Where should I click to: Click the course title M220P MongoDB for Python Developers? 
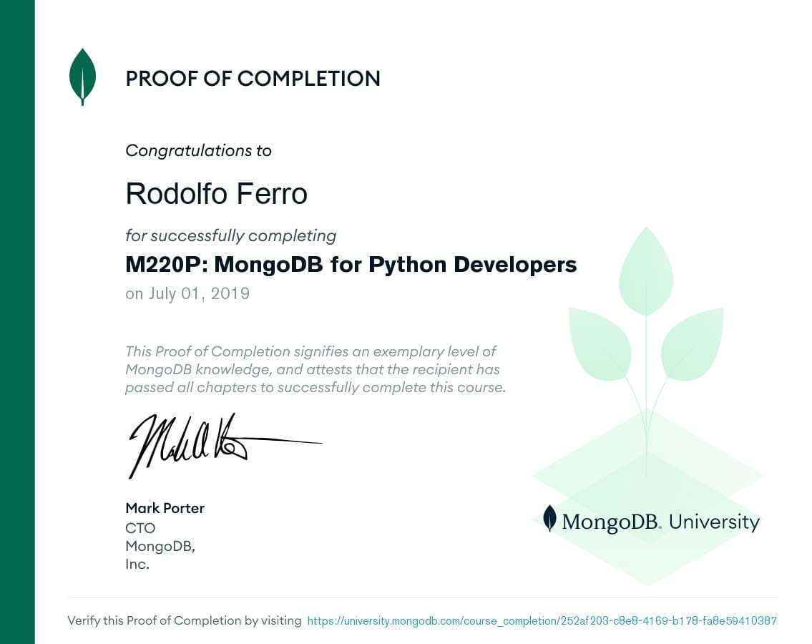click(x=351, y=264)
